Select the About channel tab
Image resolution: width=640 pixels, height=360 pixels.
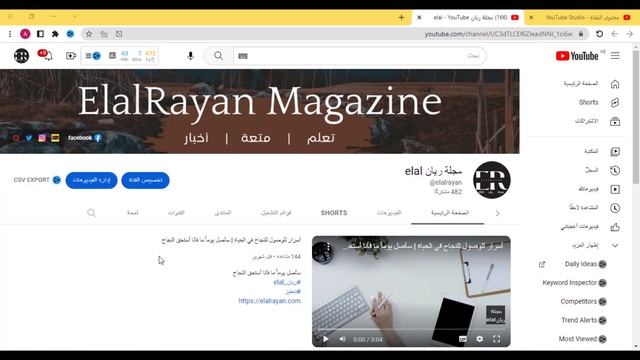[133, 213]
